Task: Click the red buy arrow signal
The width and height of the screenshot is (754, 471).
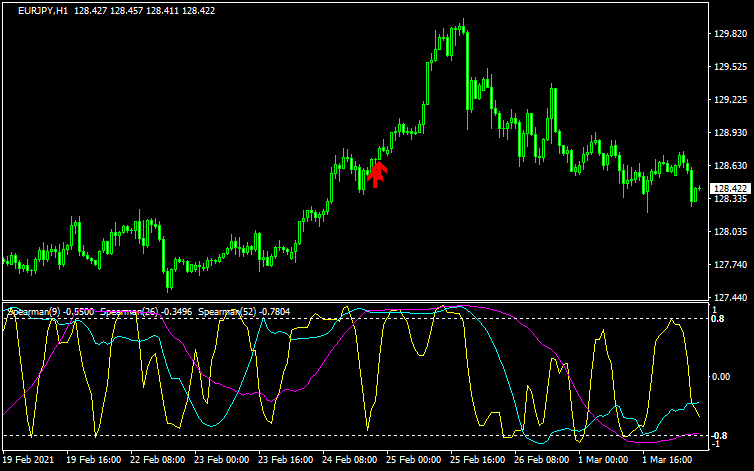Action: (x=376, y=174)
